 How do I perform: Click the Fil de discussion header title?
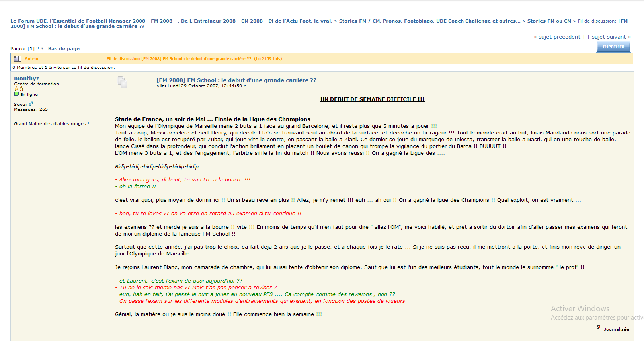click(194, 58)
